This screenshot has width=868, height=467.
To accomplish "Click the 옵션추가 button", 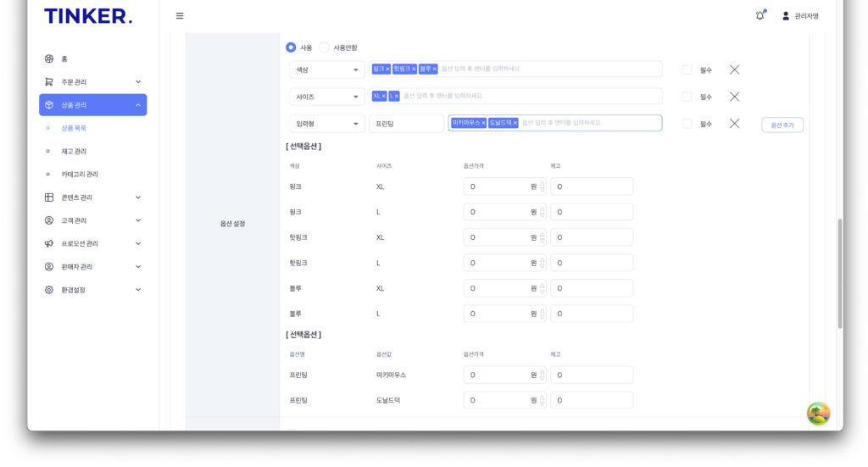I will [x=782, y=125].
